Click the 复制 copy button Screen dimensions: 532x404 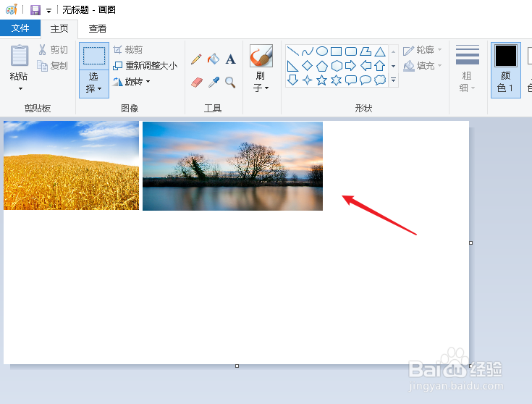point(53,65)
